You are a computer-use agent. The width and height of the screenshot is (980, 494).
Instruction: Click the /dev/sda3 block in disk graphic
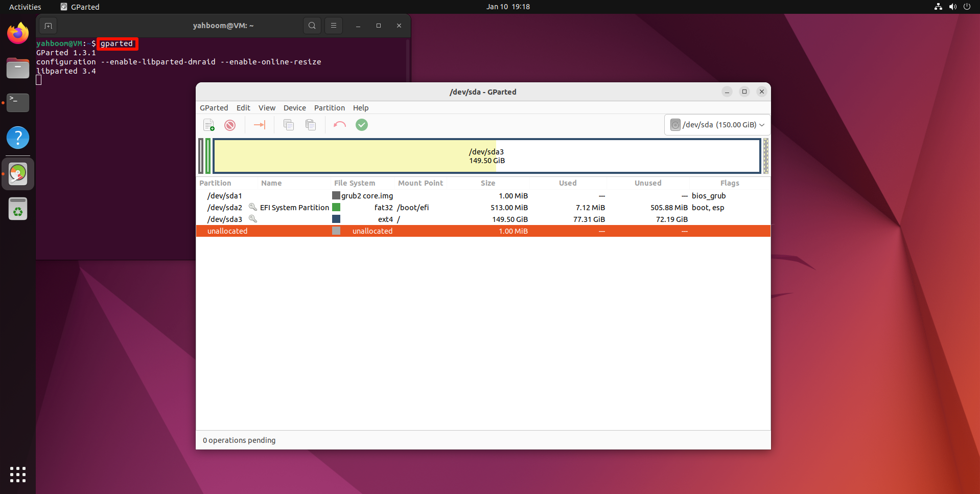pos(487,156)
